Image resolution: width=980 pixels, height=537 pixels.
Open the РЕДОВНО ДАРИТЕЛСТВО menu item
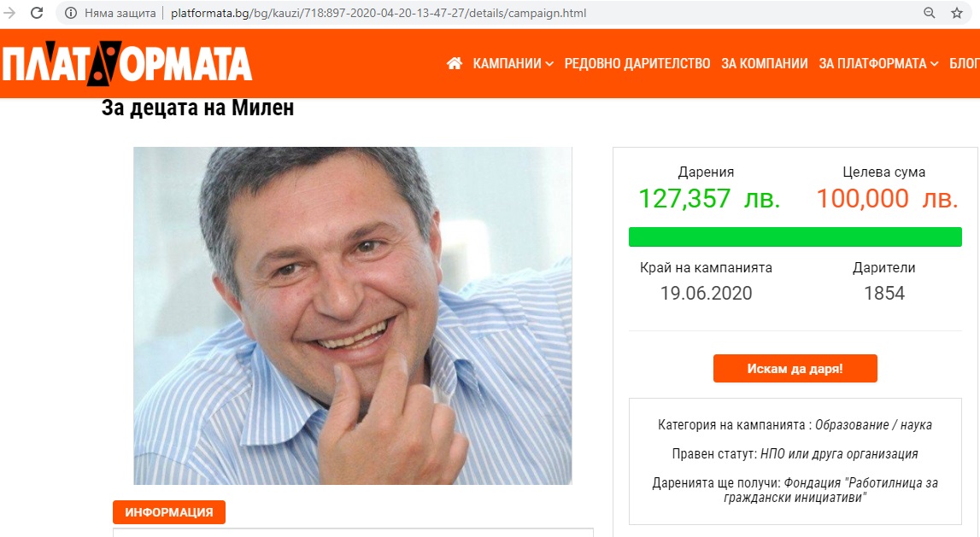point(637,63)
